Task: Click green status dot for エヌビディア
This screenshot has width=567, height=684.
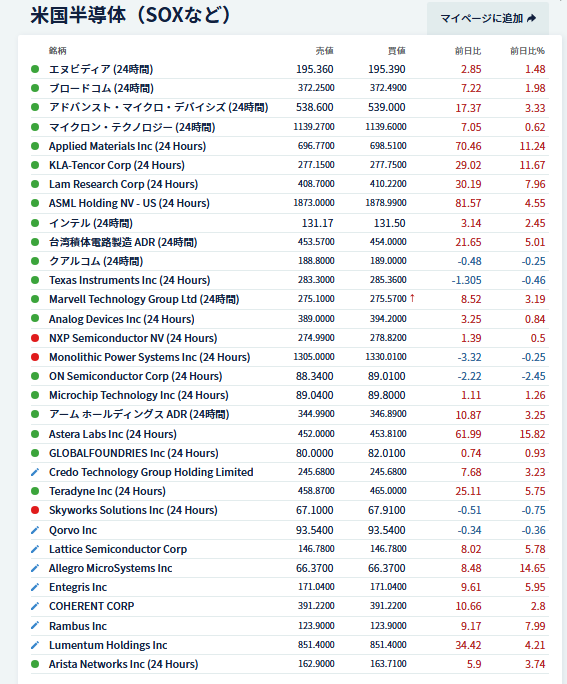Action: [x=35, y=69]
